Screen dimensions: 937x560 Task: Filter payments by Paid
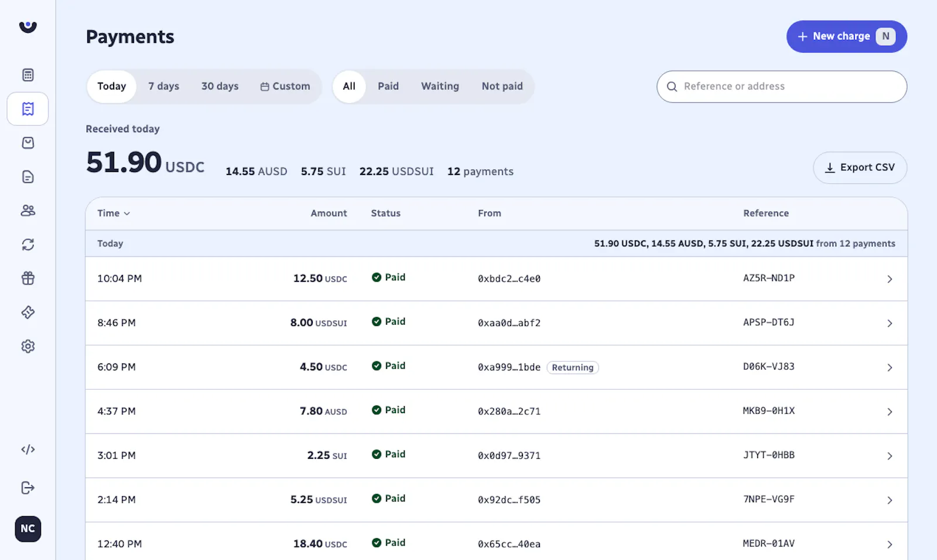388,87
